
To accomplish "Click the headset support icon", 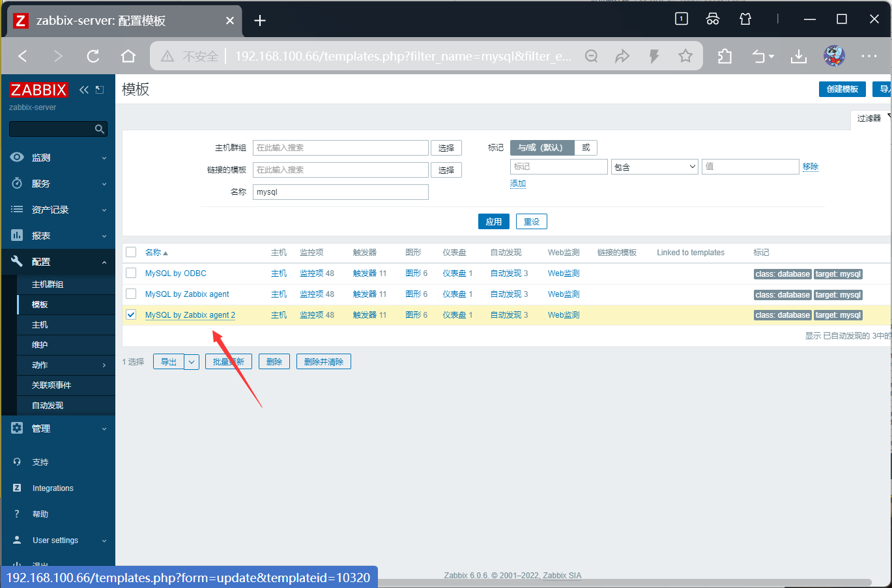I will pos(17,462).
